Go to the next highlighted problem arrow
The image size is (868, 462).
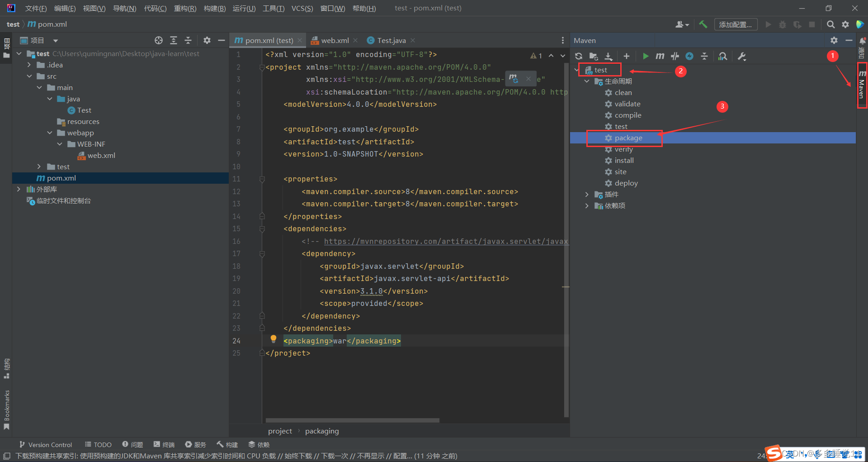coord(563,56)
